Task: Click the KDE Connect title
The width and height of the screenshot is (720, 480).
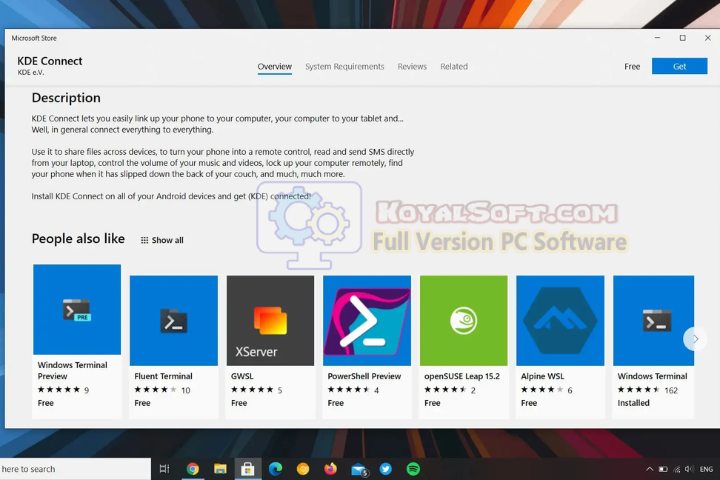Action: pos(50,61)
